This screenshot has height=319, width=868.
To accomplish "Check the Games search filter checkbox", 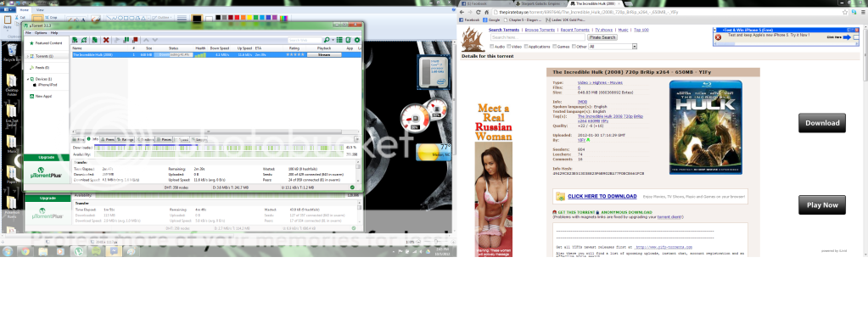I will (554, 47).
